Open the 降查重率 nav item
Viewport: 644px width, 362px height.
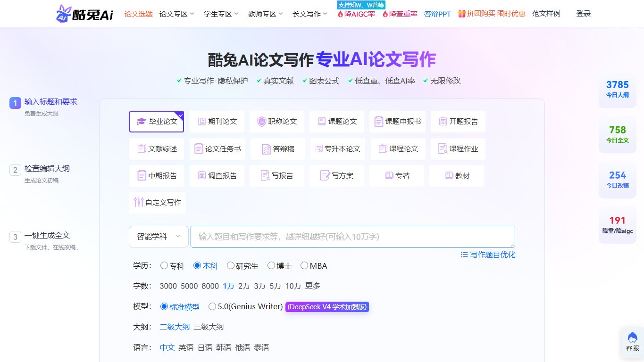[400, 14]
